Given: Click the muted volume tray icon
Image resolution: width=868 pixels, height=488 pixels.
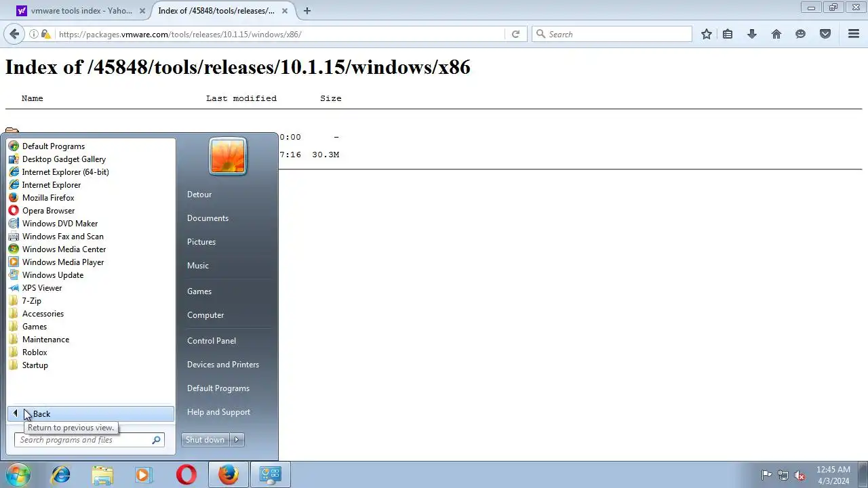Looking at the screenshot, I should pos(800,475).
